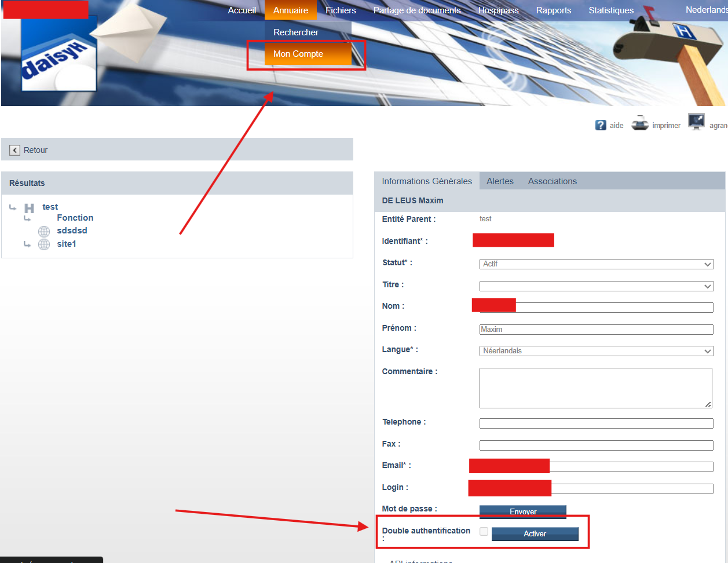Click the Login input field
The image size is (728, 563).
(x=597, y=489)
